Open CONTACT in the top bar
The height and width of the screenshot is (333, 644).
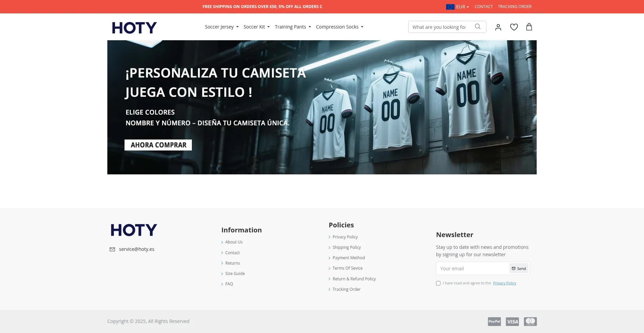[484, 7]
